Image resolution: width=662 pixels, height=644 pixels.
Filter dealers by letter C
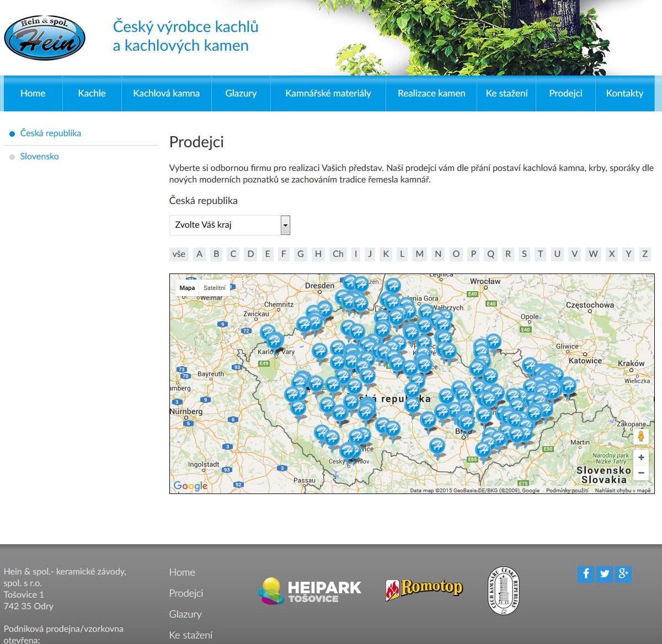pos(233,254)
